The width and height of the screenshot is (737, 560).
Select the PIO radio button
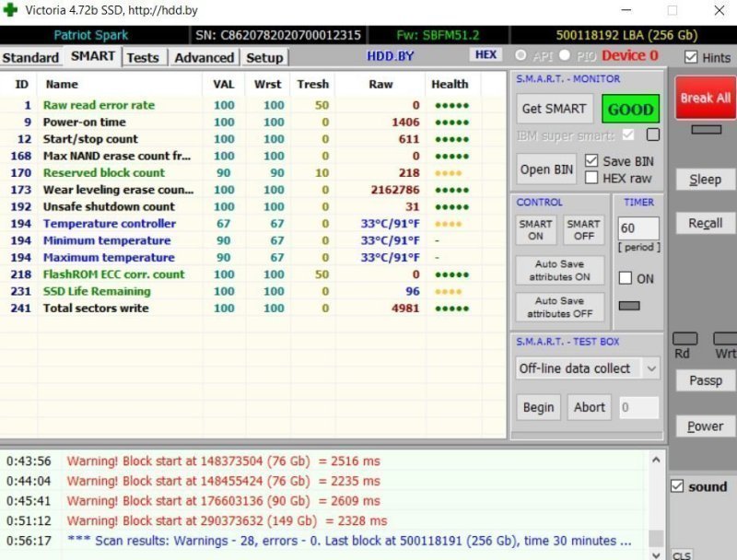pos(564,55)
